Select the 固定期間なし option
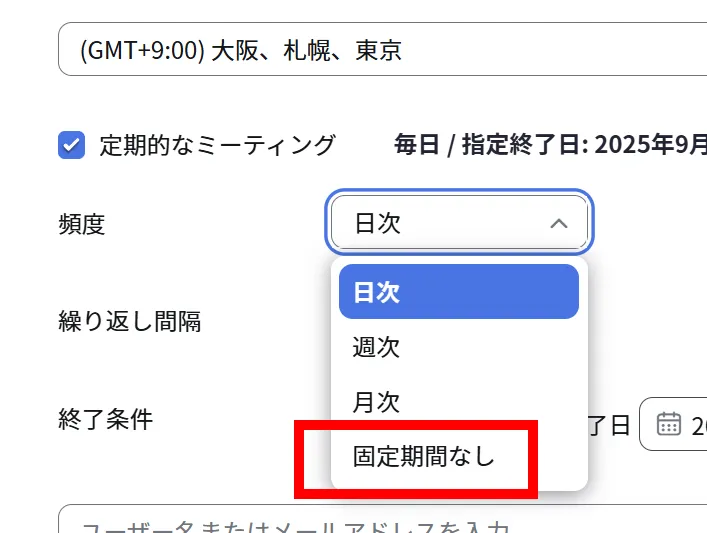The height and width of the screenshot is (533, 707). [x=424, y=457]
